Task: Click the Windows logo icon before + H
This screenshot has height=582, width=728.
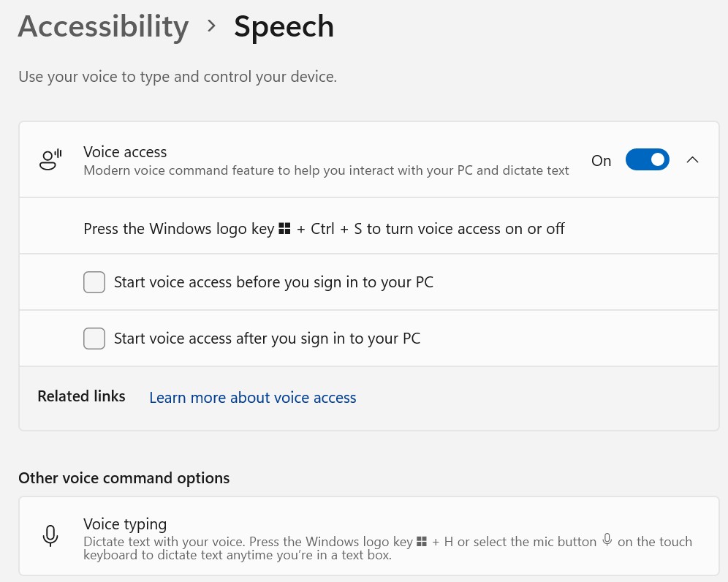Action: 421,542
